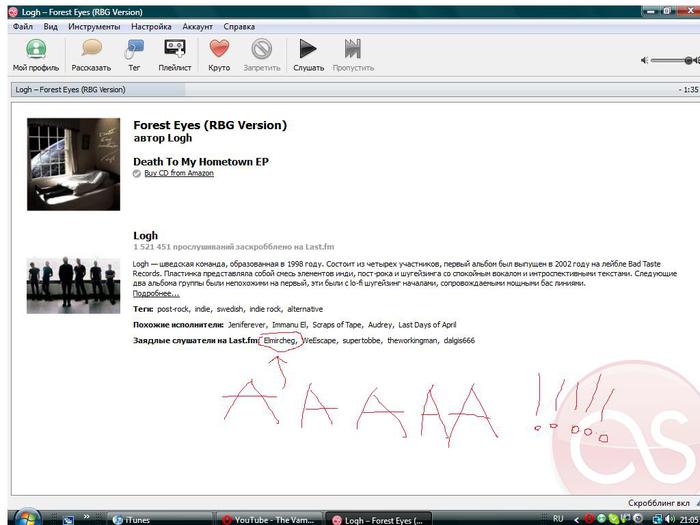Open the indie tag
The width and height of the screenshot is (700, 525).
203,309
